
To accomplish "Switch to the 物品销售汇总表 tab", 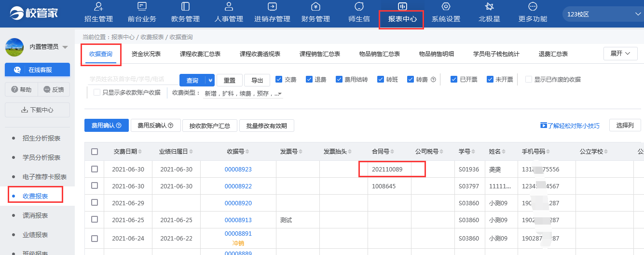I will [x=380, y=54].
